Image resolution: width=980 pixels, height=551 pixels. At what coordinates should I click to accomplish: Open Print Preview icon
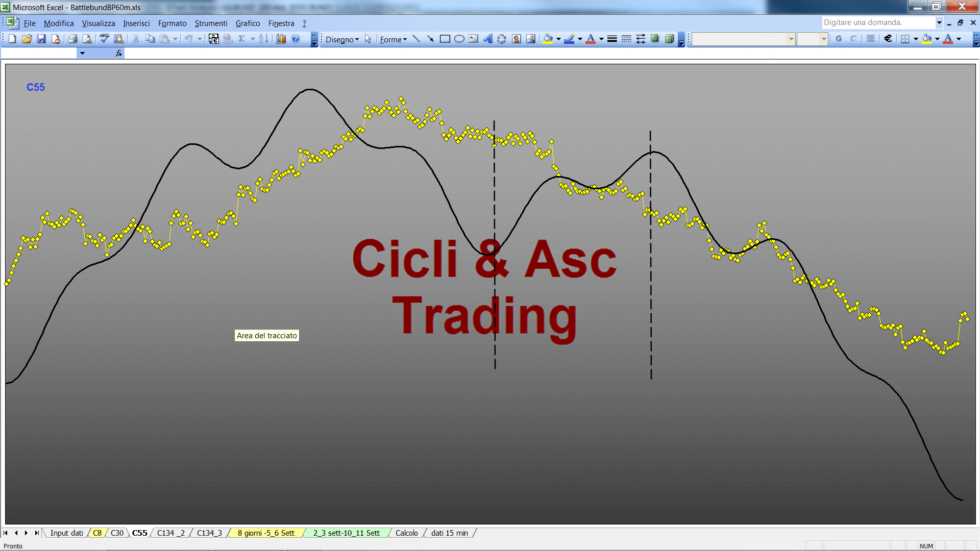tap(87, 39)
